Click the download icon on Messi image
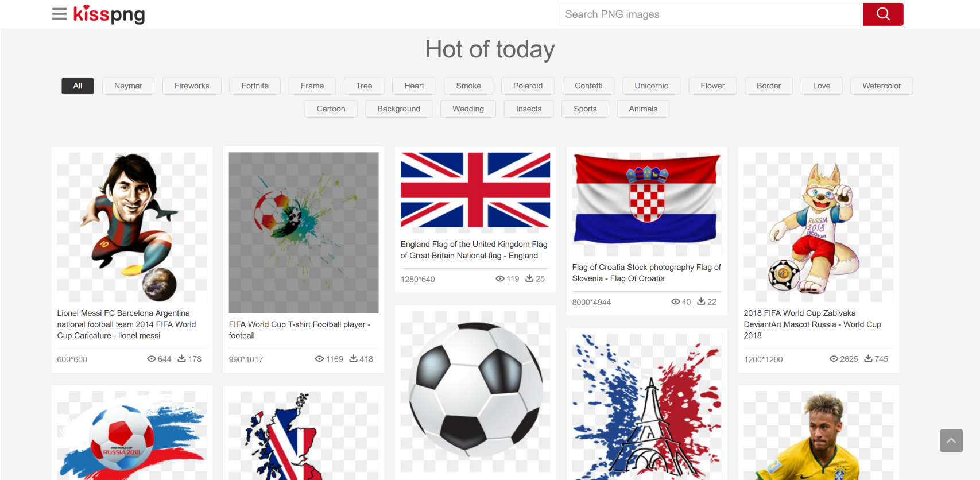980x480 pixels. point(181,358)
